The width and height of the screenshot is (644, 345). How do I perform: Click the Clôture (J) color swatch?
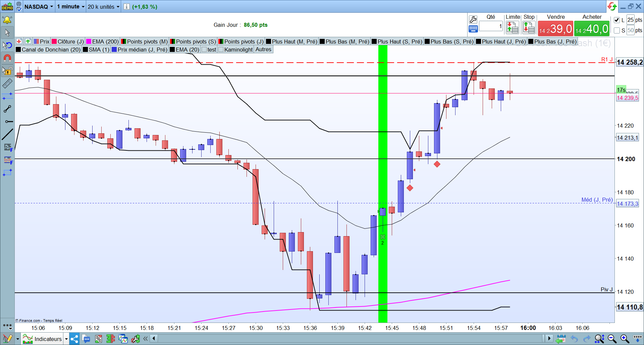pos(54,42)
